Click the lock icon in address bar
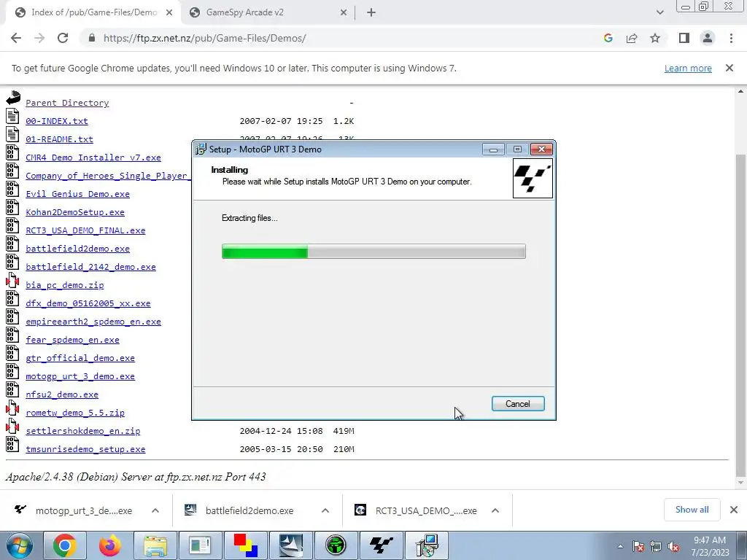 [x=92, y=38]
